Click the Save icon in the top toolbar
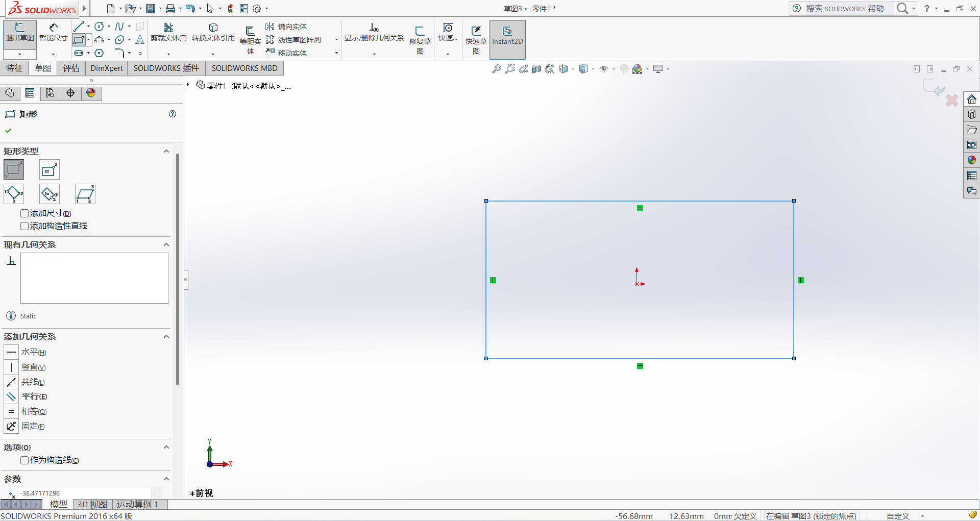The height and width of the screenshot is (521, 980). click(151, 9)
